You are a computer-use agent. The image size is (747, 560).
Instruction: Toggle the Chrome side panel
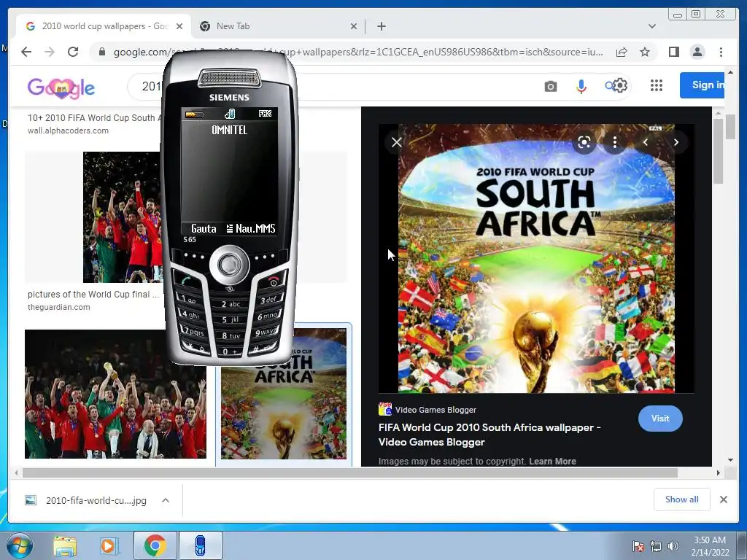pos(673,52)
